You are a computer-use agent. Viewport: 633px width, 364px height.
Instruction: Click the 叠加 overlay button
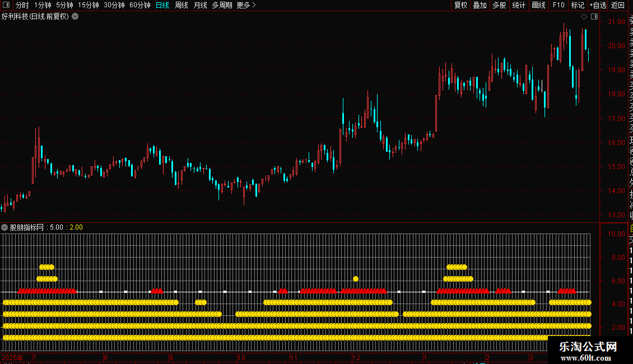(480, 5)
